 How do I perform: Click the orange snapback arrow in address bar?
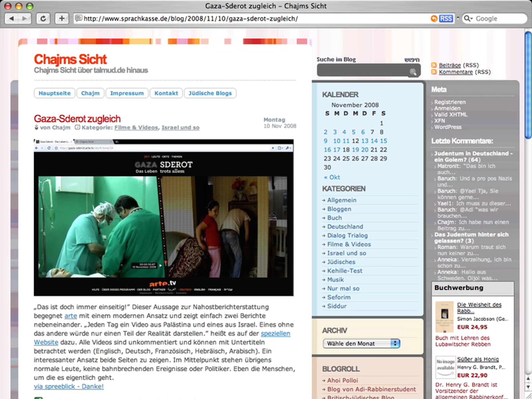[x=434, y=19]
